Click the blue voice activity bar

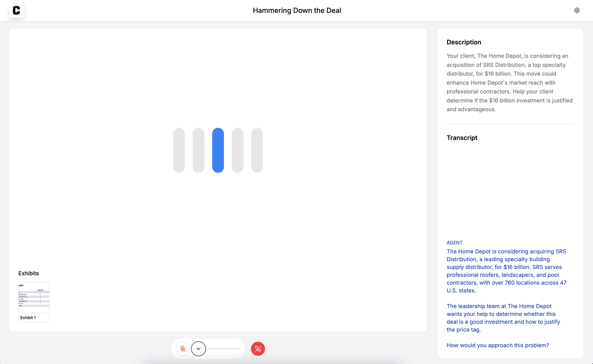(x=218, y=150)
